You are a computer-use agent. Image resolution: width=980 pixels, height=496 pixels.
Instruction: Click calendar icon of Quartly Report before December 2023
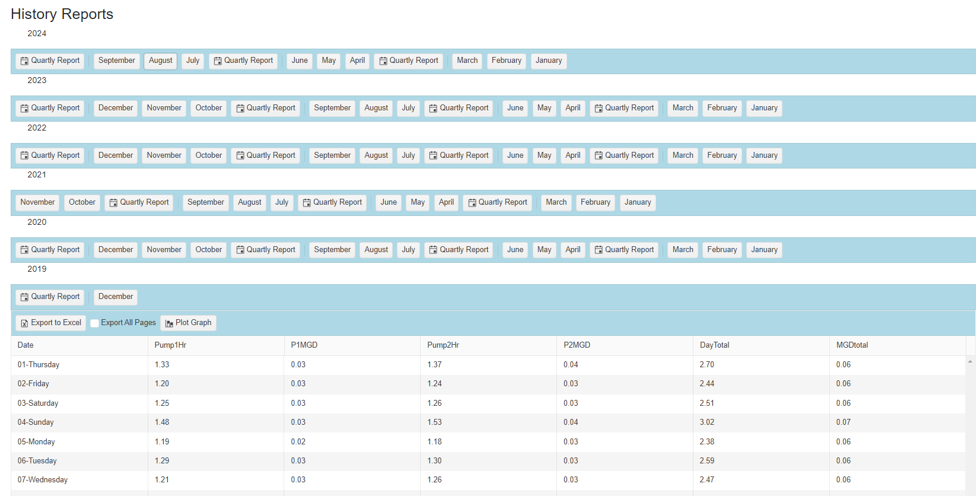[24, 109]
